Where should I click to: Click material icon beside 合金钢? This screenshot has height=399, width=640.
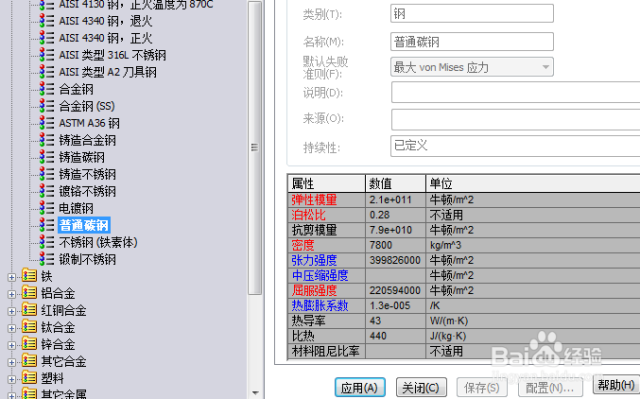47,89
